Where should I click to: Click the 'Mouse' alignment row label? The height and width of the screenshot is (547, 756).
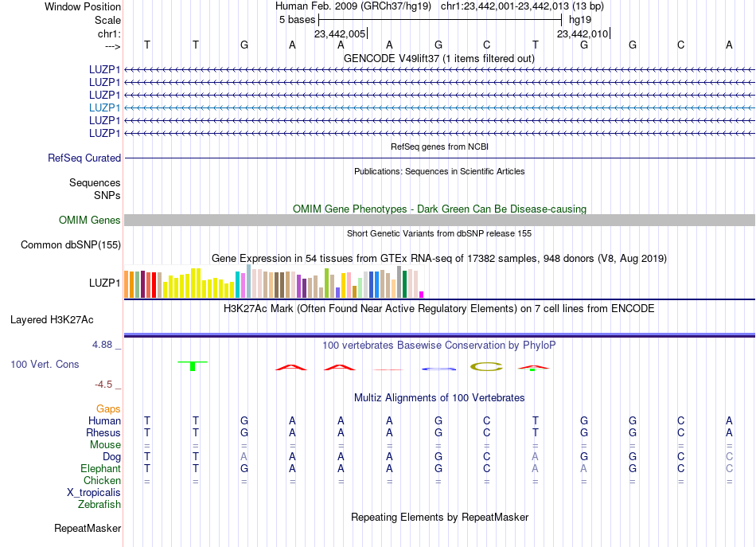pyautogui.click(x=105, y=445)
